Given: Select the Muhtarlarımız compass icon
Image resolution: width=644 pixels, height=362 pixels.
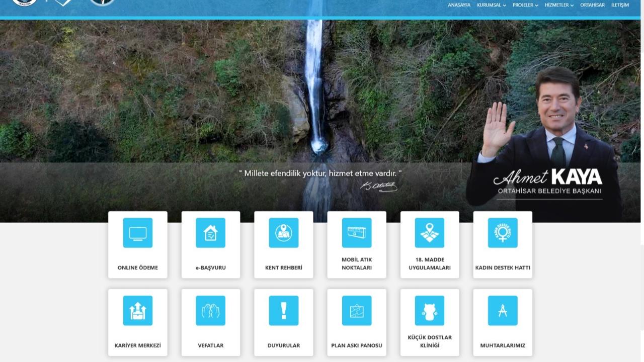Looking at the screenshot, I should (x=503, y=311).
